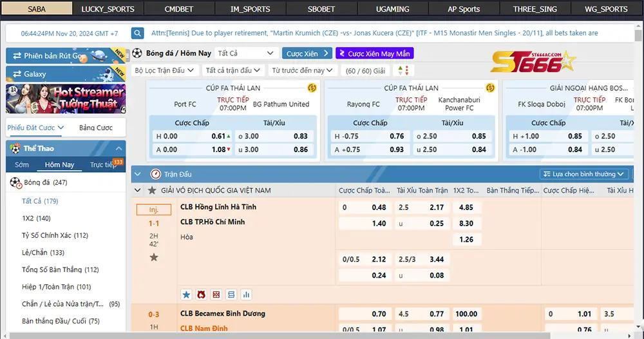Open the red scoreboard grid icon in match row
644x339 pixels.
216,295
